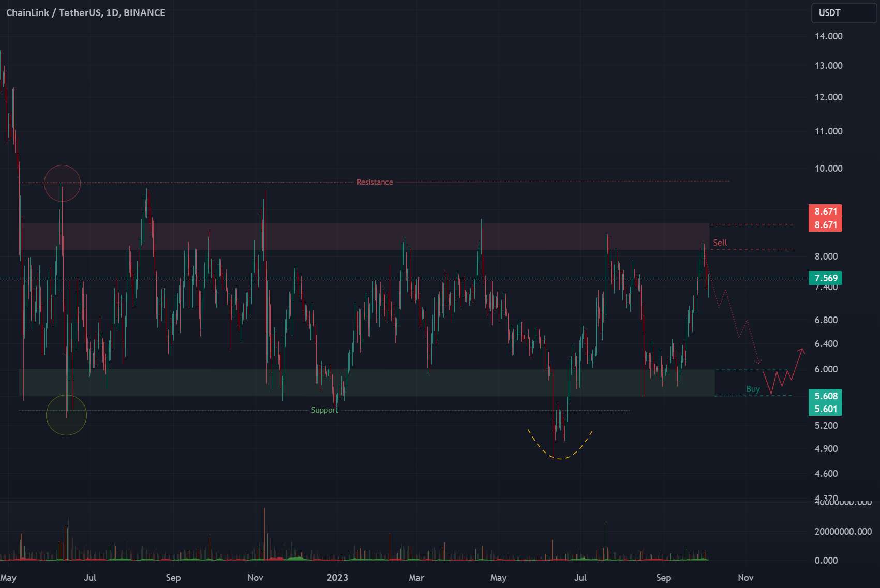Select the green circle marking the low
Screen dimensions: 880x588
pos(66,415)
